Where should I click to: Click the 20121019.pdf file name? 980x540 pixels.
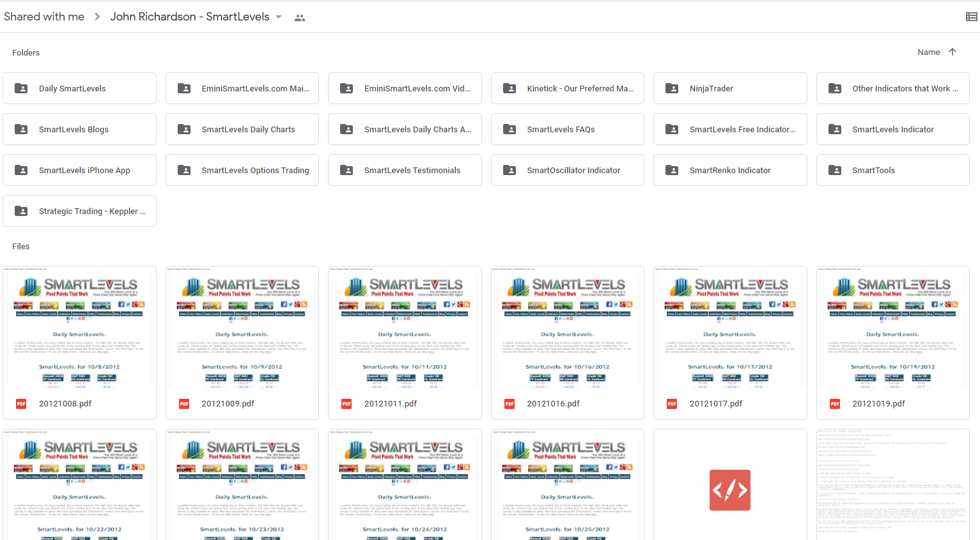coord(879,404)
